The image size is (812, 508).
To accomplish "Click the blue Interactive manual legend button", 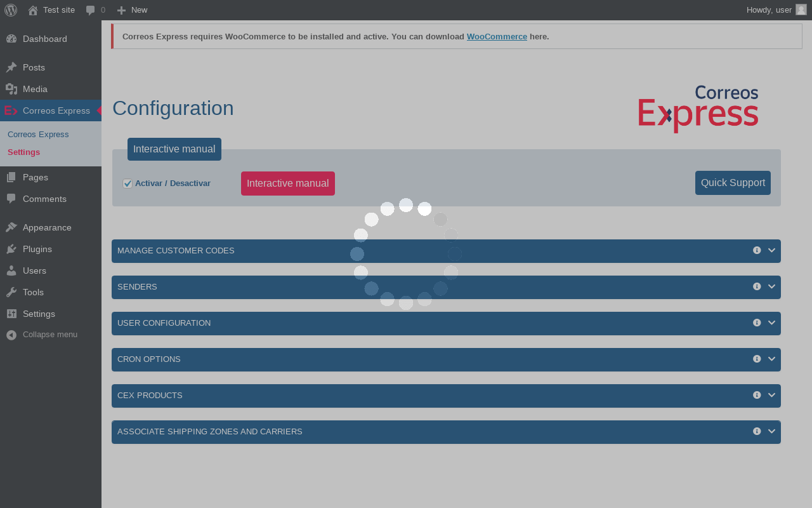I will click(x=174, y=149).
